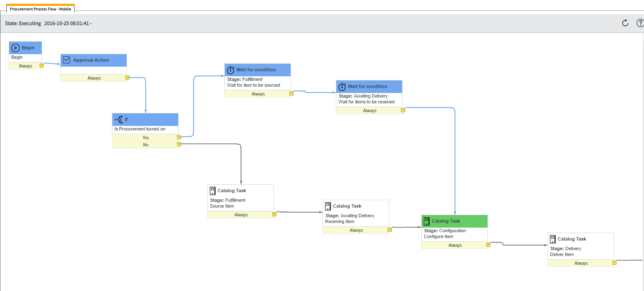Click yellow connector on Source Item Always row
Screen dimensions: 644x291
click(x=274, y=214)
